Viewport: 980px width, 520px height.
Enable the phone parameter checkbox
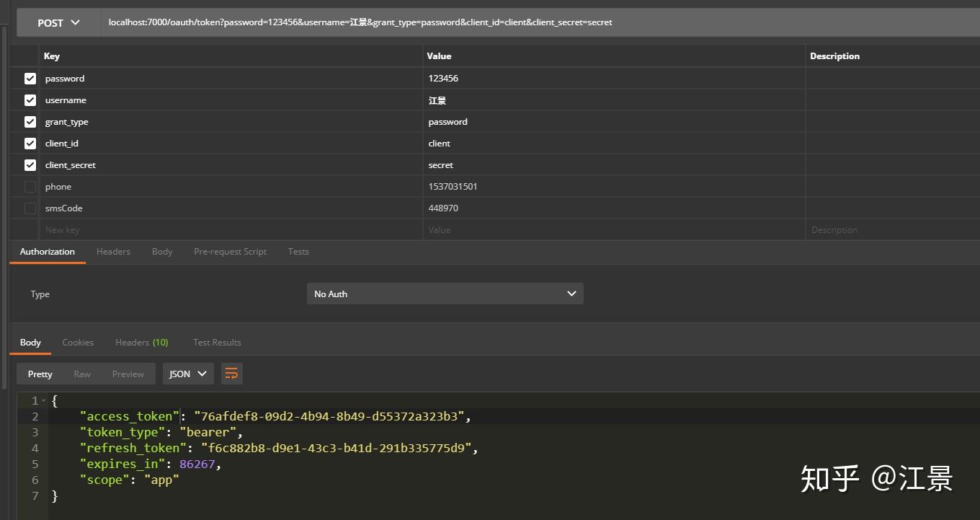coord(30,186)
